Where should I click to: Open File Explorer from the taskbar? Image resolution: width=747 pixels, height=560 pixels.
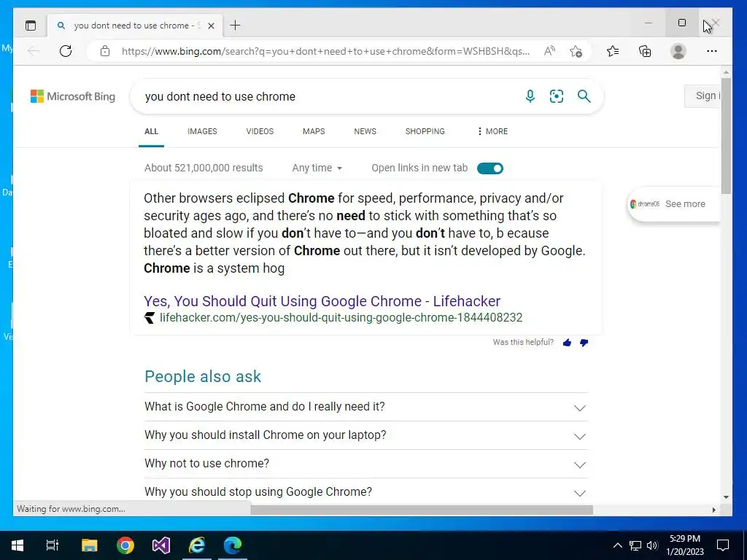click(89, 545)
